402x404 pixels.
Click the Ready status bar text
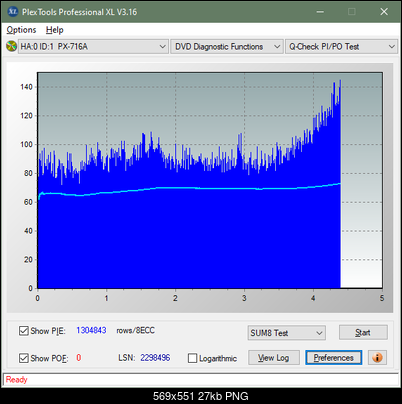17,380
